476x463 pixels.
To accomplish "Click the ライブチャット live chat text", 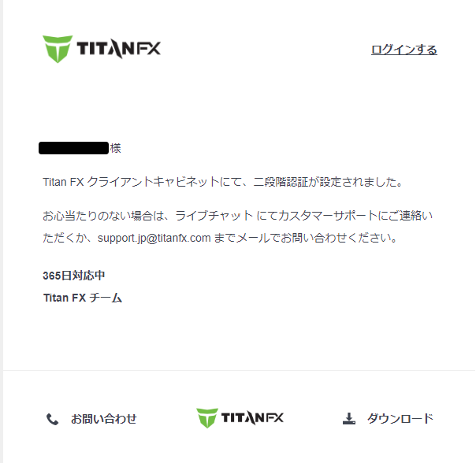I will click(214, 216).
